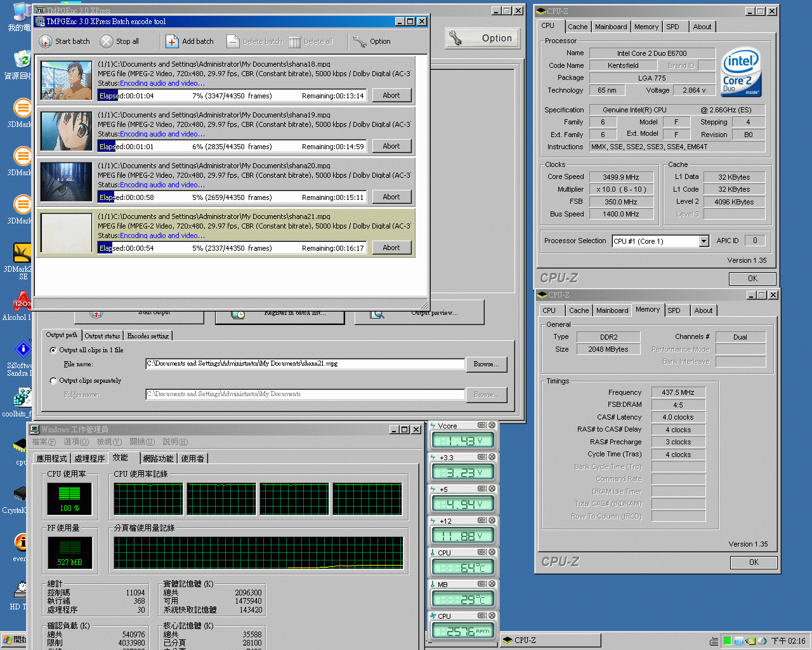Open Task Manager 選項 (Options) menu
The width and height of the screenshot is (812, 650).
click(76, 442)
